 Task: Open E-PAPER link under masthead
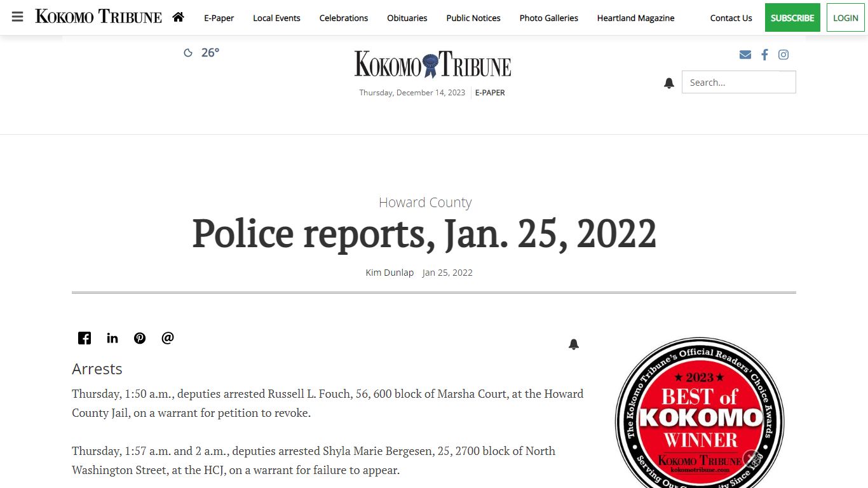[x=490, y=93]
